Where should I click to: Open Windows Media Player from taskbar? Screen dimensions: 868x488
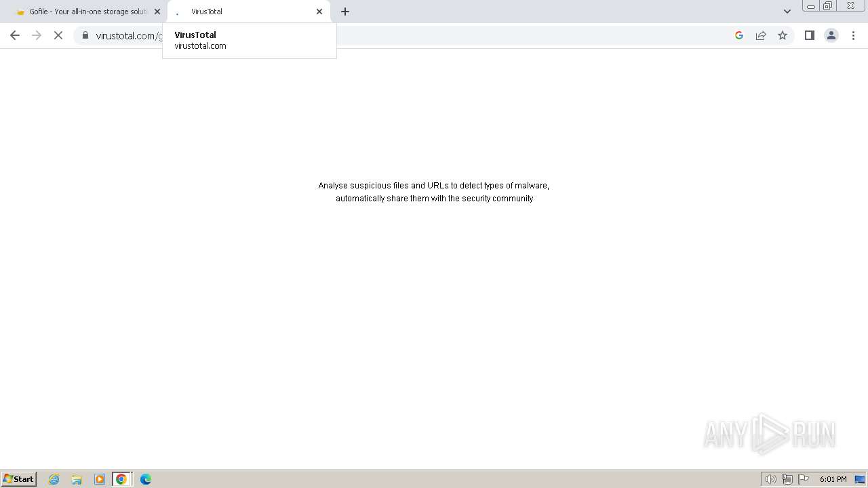point(100,479)
